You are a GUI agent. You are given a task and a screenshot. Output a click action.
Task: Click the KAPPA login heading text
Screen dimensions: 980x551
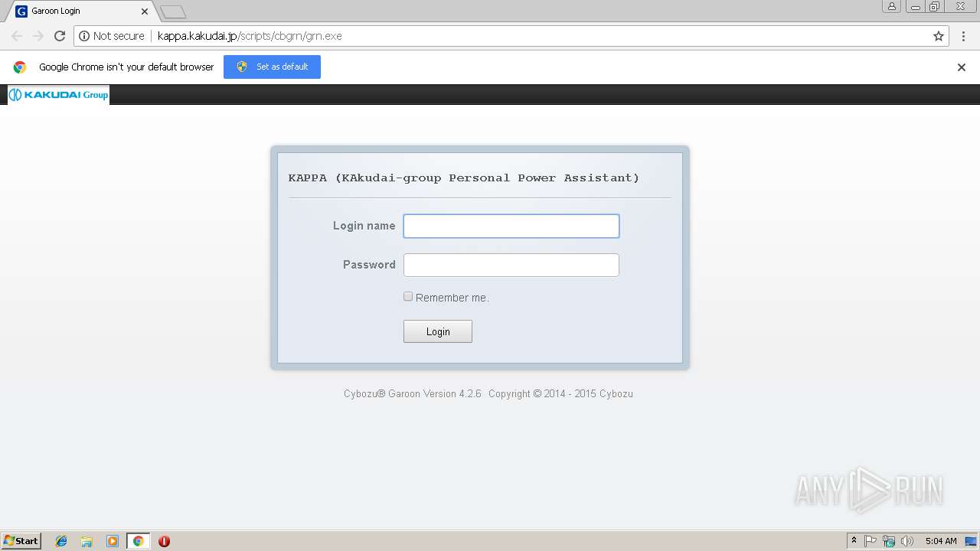pyautogui.click(x=464, y=178)
